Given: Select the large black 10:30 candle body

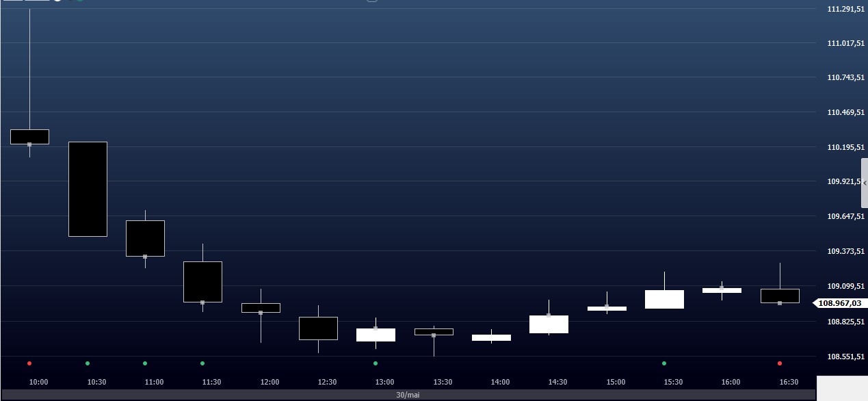Looking at the screenshot, I should tap(88, 189).
